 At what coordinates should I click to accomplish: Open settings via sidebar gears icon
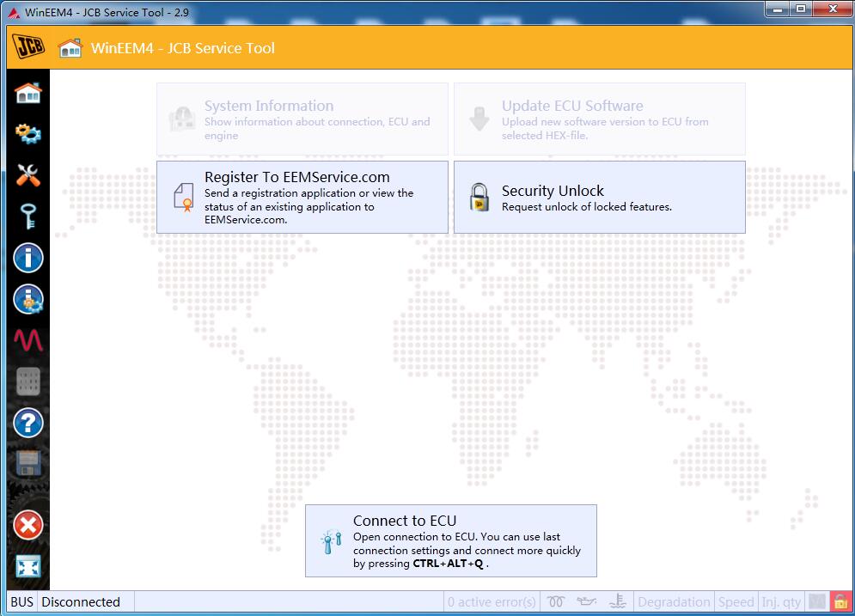pos(28,133)
